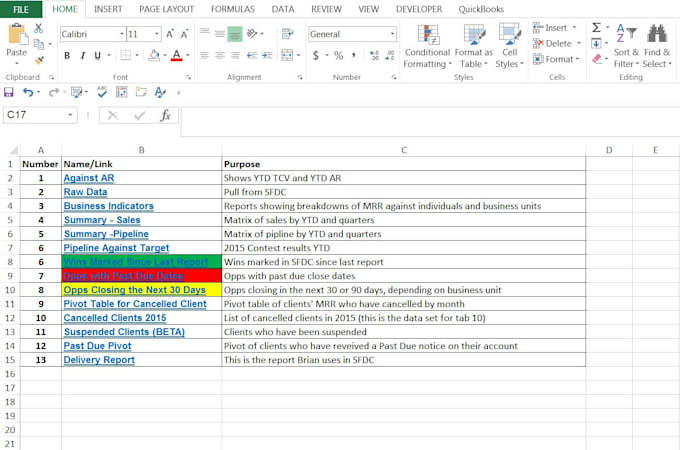
Task: Toggle Align Left
Action: pos(205,55)
